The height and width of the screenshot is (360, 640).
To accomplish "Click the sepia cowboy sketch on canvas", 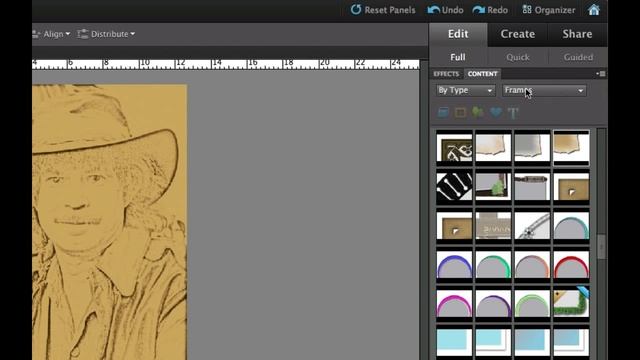I will [109, 222].
